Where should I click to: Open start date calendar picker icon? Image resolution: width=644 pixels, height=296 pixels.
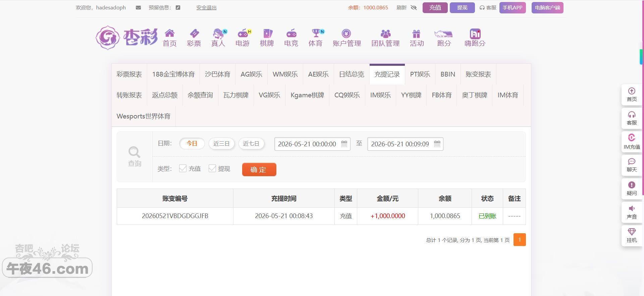pyautogui.click(x=344, y=144)
